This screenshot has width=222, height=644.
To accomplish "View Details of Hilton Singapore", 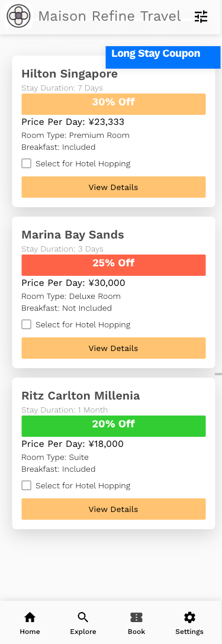I will pyautogui.click(x=114, y=187).
